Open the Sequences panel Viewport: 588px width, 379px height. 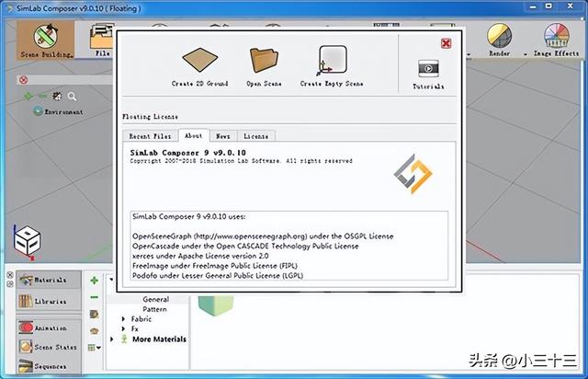[x=49, y=366]
